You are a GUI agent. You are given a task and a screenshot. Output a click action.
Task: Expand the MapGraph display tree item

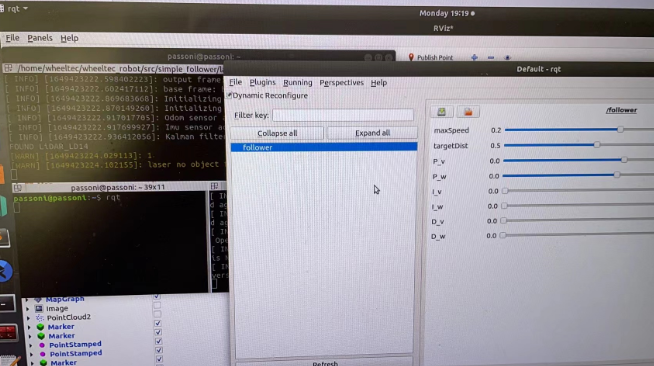(27, 300)
